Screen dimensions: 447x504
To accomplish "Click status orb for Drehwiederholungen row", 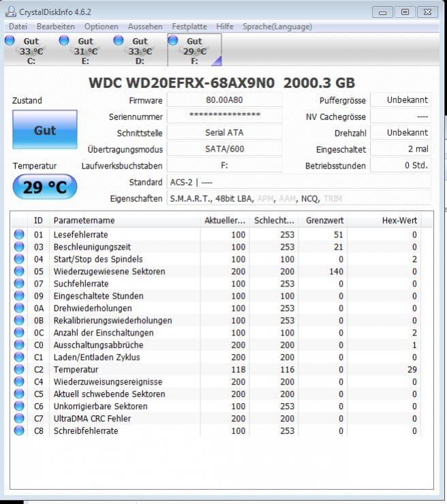I will tap(19, 308).
